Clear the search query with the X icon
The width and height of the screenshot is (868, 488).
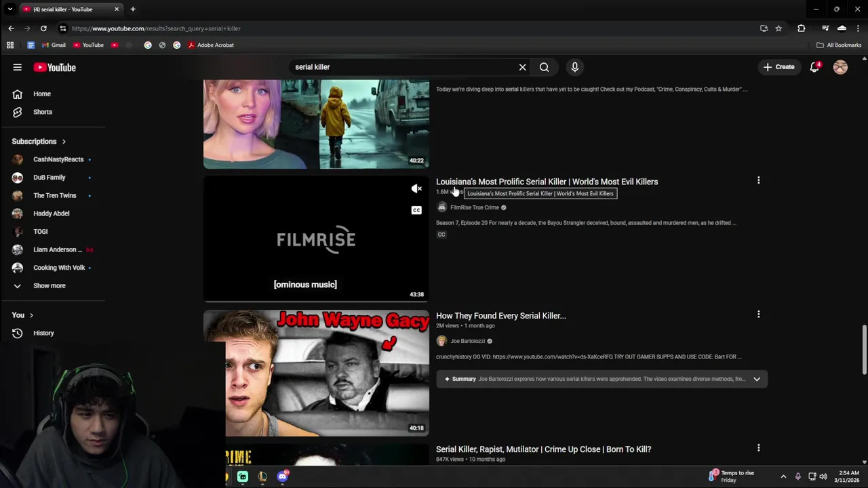[x=522, y=67]
